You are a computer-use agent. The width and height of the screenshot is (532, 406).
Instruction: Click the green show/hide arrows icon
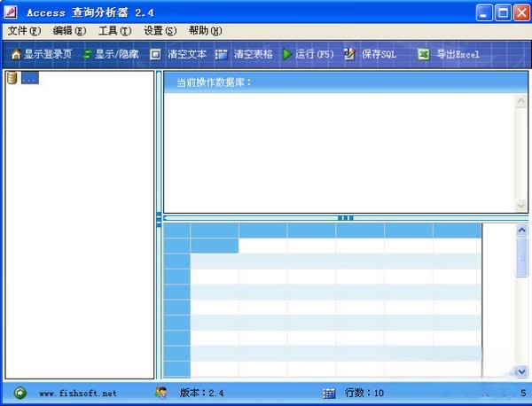coord(87,54)
